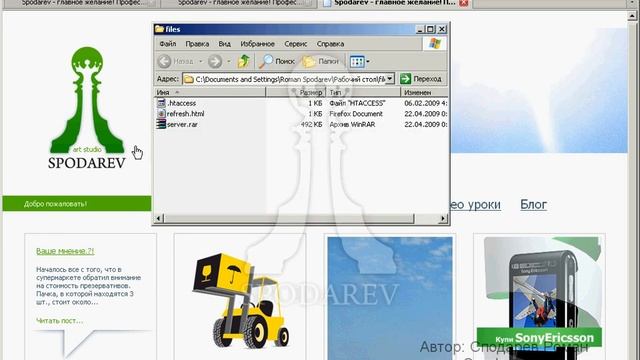Toggle the Folders (Папки) pane button

(320, 61)
